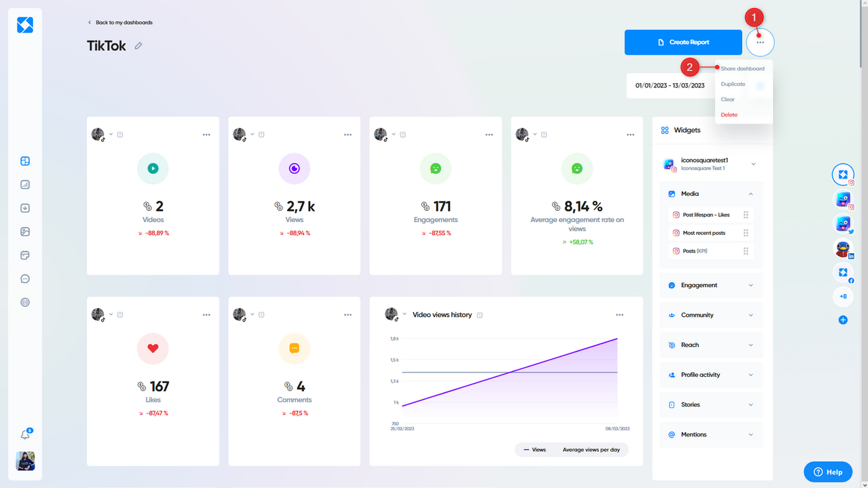This screenshot has width=868, height=488.
Task: Open the iconosquaretest1 account dropdown
Action: tap(753, 164)
